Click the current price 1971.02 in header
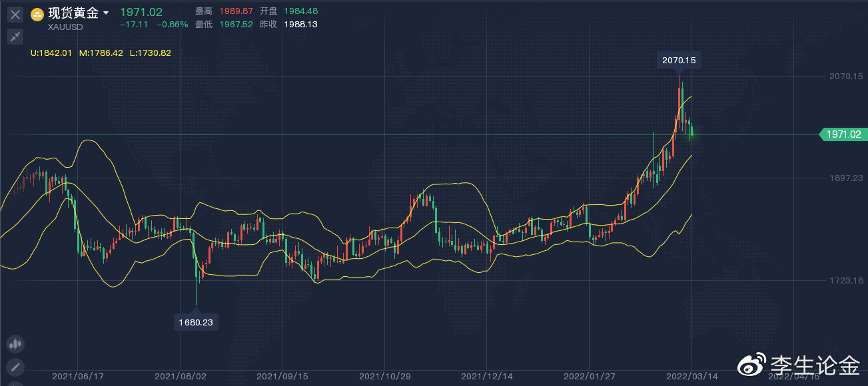The image size is (868, 386). tap(141, 11)
